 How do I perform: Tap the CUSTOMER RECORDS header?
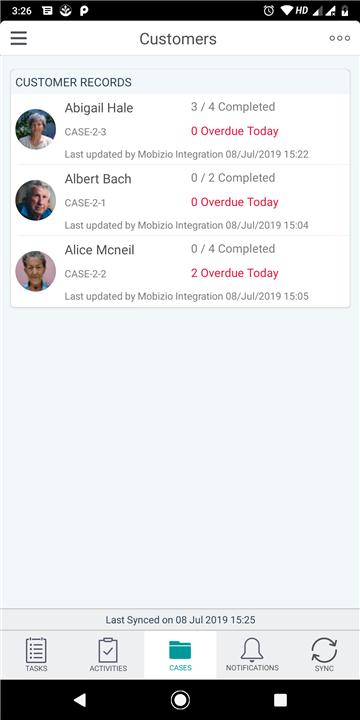click(73, 83)
